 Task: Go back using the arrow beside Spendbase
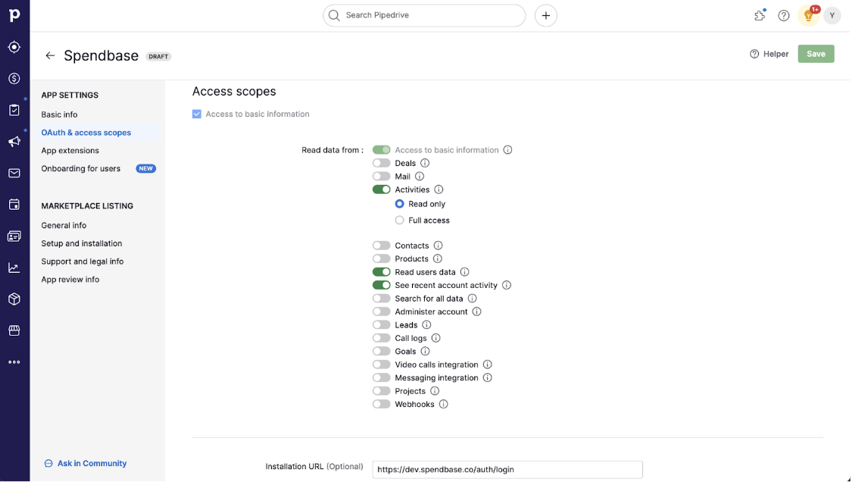coord(50,55)
